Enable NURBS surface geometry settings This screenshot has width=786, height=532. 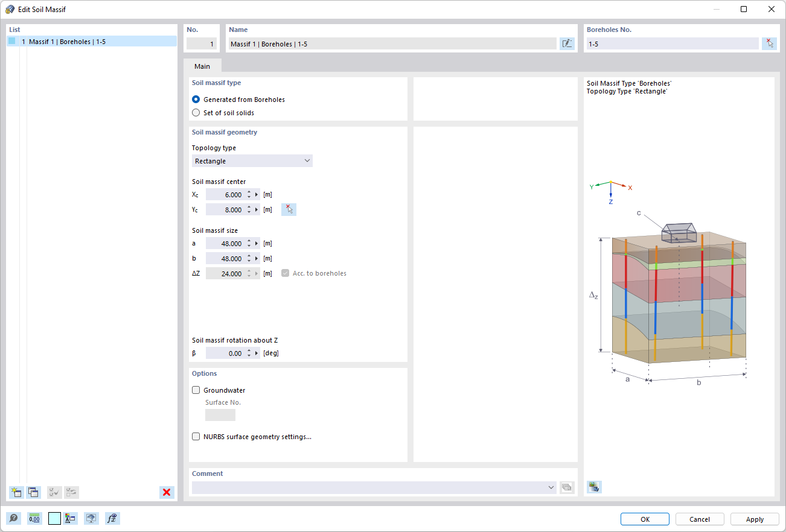click(x=196, y=437)
